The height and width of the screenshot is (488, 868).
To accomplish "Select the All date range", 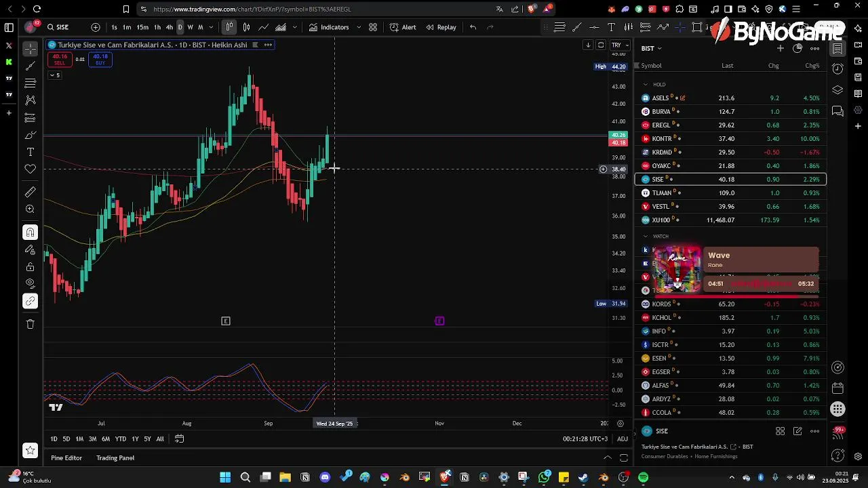I will 160,439.
